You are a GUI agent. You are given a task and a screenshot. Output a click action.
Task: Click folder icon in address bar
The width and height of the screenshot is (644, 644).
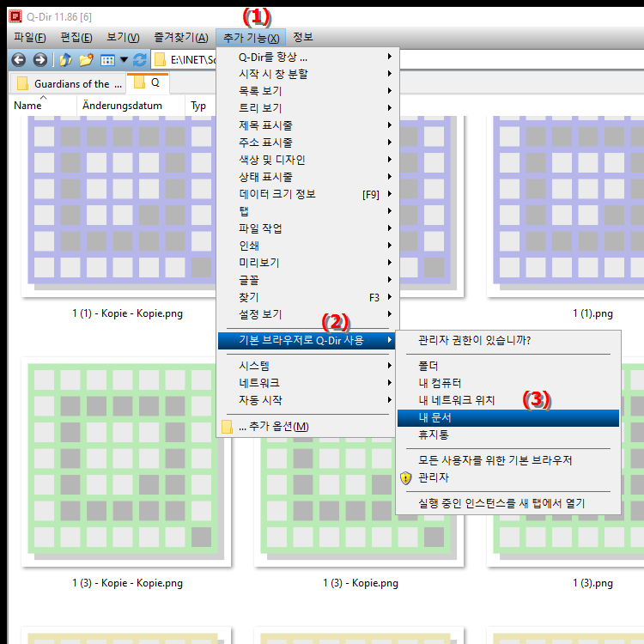coord(160,60)
